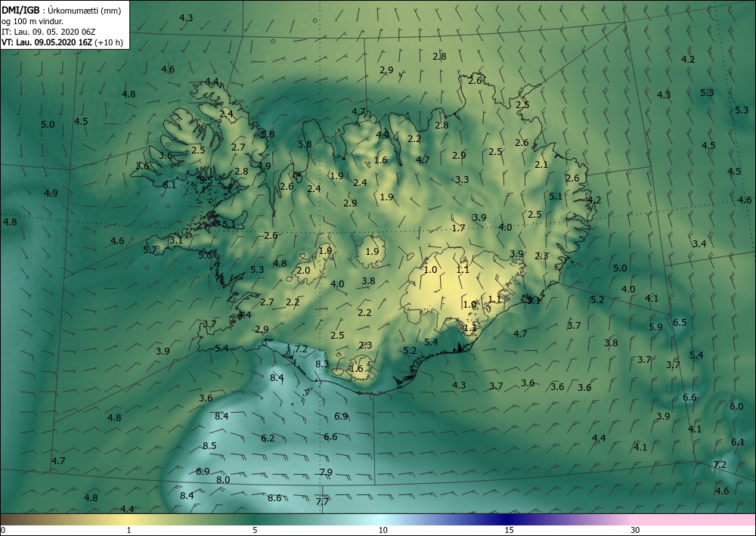
Task: Click the '1' label on the color scale
Action: [x=129, y=530]
